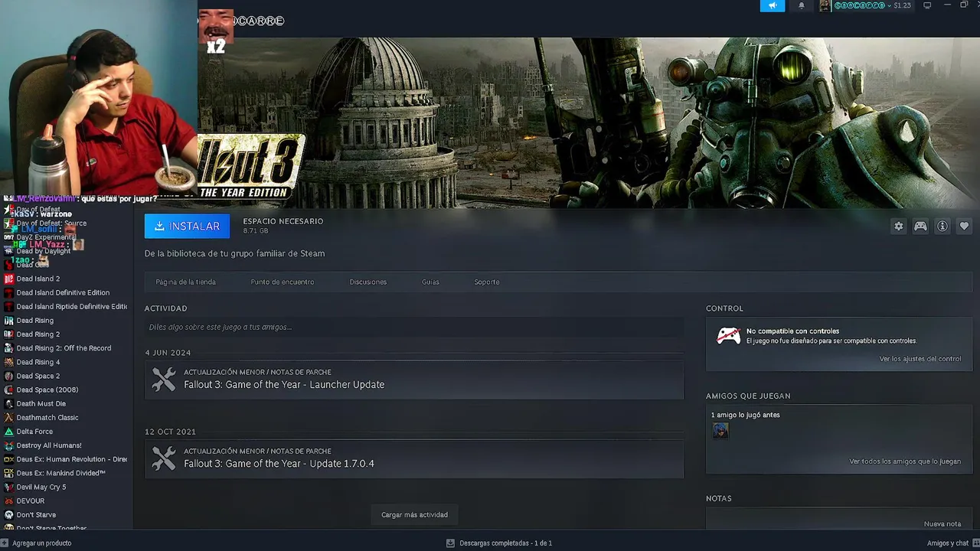This screenshot has height=551, width=980.
Task: Click Cargar más actividad button
Action: (x=414, y=514)
